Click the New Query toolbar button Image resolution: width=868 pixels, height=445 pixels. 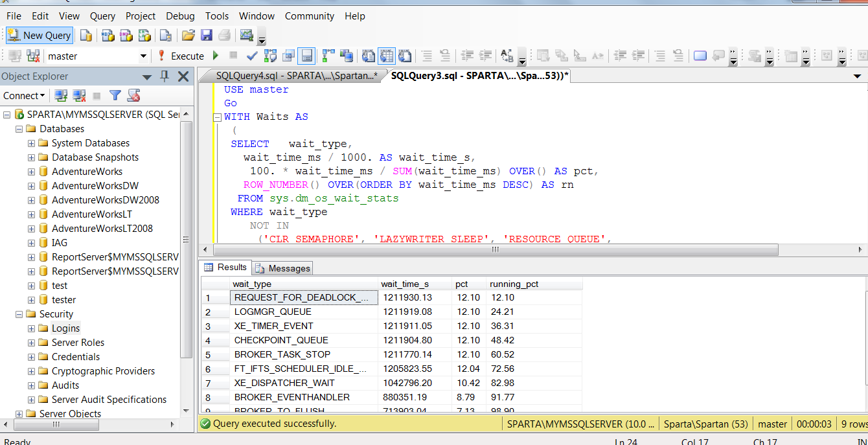click(x=40, y=36)
